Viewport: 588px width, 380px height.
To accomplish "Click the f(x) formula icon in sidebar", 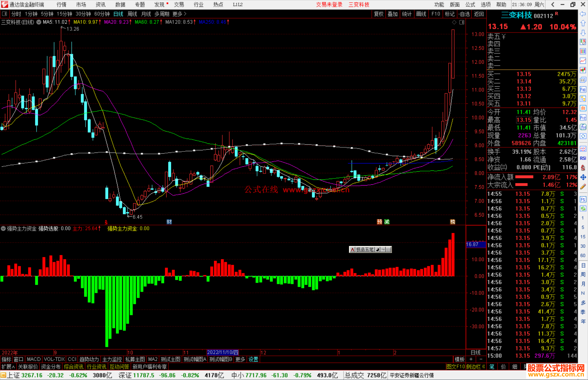I will click(x=583, y=127).
